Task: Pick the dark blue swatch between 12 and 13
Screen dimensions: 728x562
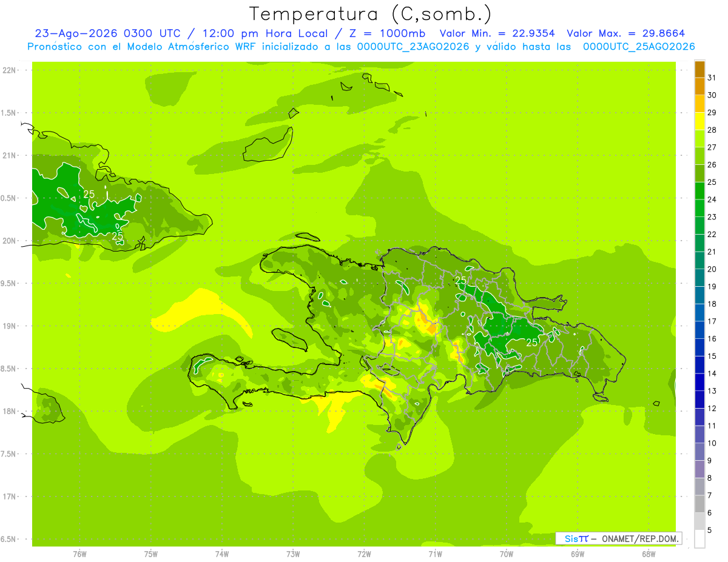Action: [699, 400]
